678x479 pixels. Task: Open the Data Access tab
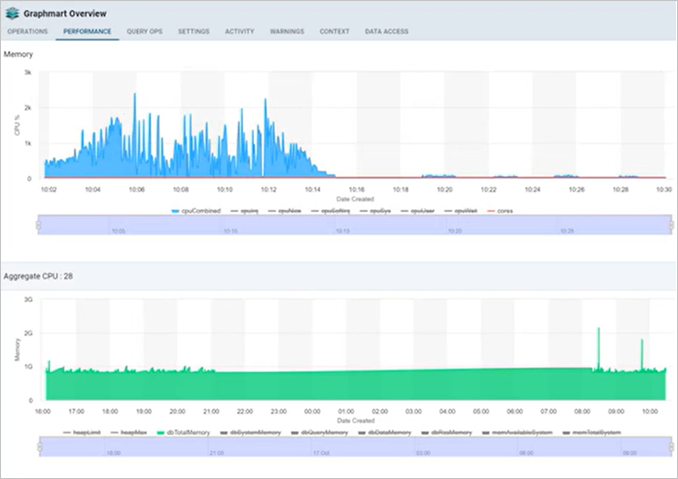click(x=386, y=32)
